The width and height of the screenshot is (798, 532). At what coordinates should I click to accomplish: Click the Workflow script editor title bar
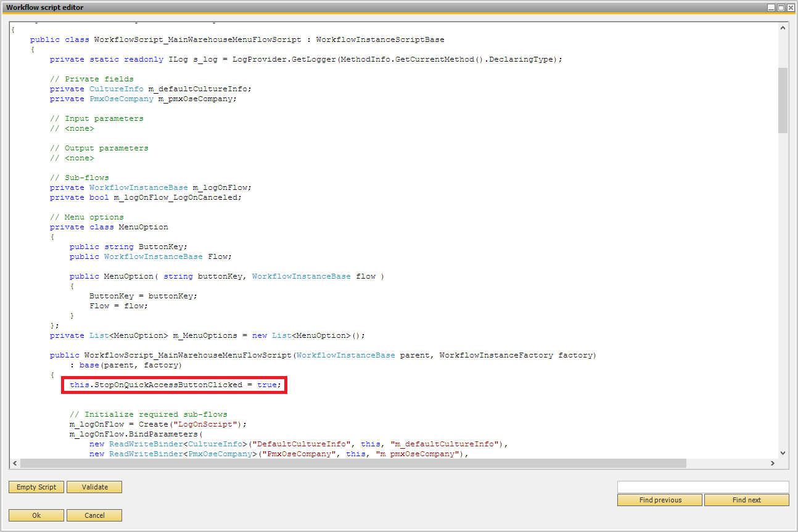click(x=247, y=7)
